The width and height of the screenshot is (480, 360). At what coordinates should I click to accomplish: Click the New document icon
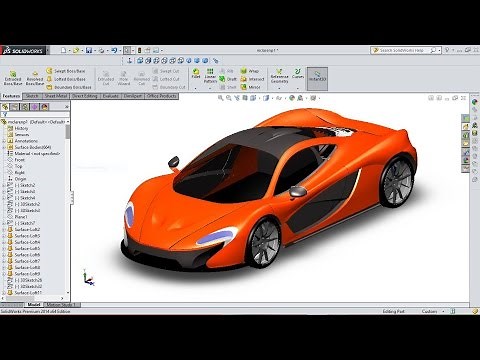click(x=63, y=50)
